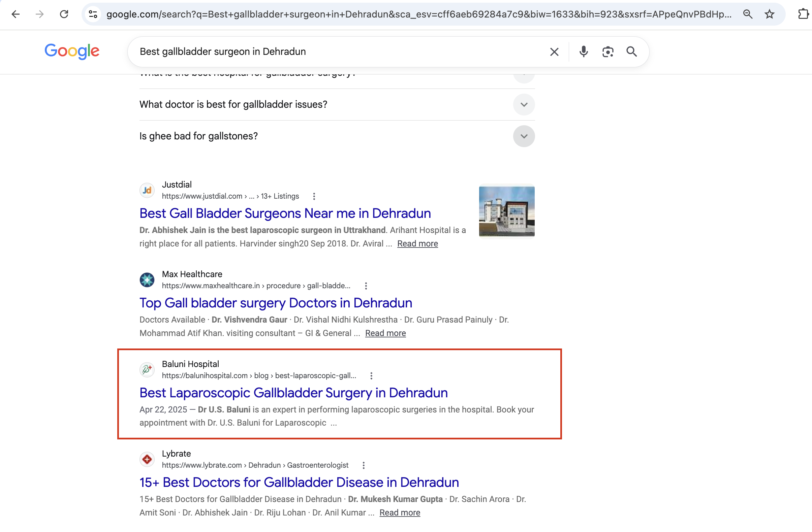Click Read more on the Justdial snippet
The width and height of the screenshot is (812, 532).
pyautogui.click(x=417, y=243)
